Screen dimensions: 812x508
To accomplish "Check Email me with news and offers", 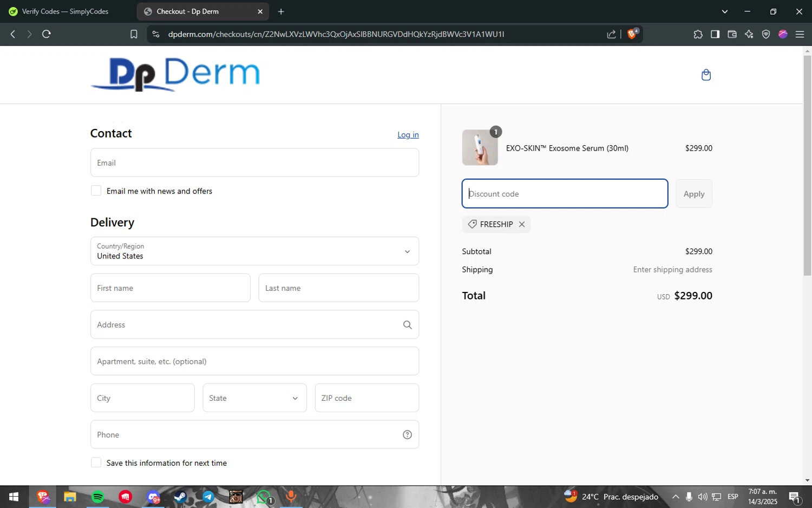I will (x=96, y=191).
